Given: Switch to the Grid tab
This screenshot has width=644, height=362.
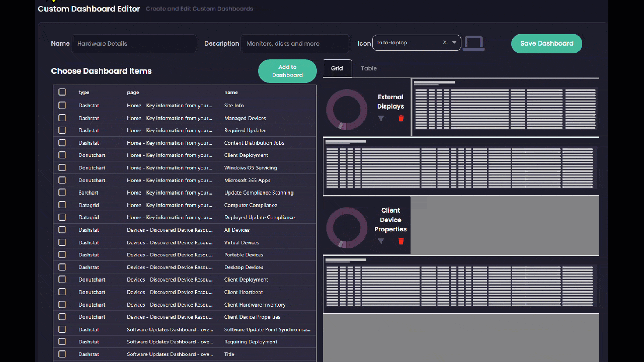Looking at the screenshot, I should [337, 68].
